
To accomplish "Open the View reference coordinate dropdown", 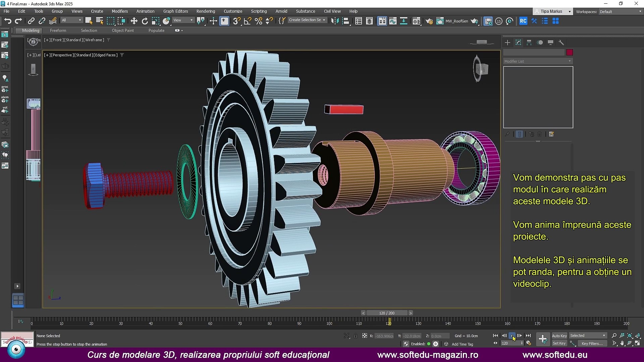I will pyautogui.click(x=183, y=20).
